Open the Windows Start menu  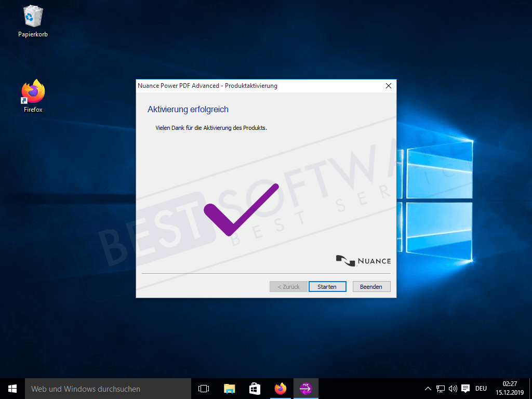tap(12, 389)
